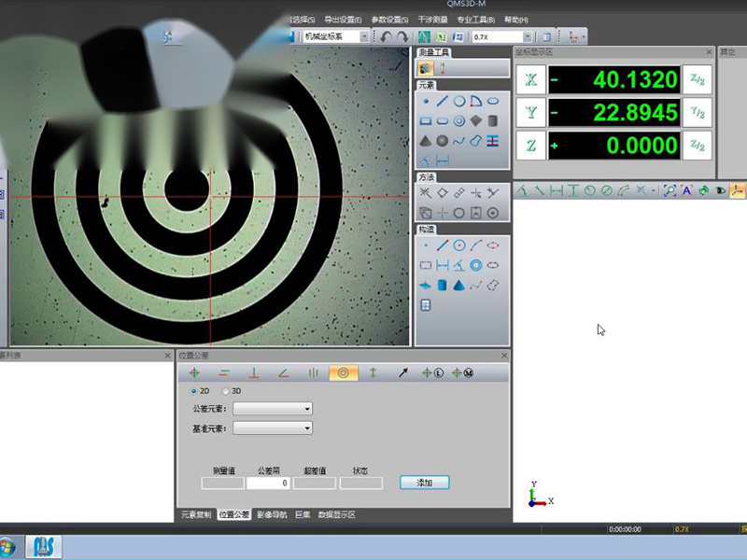Open the 导出设置 menu

tap(343, 20)
